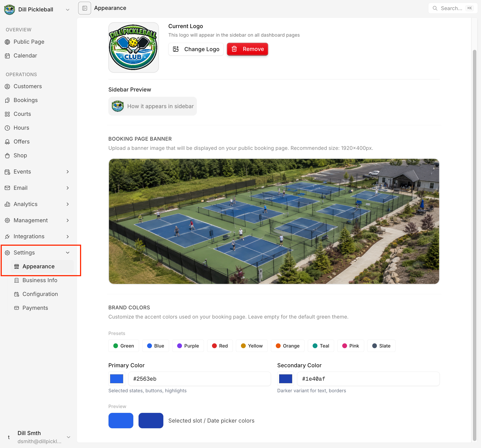Expand the Management submenu chevron
The height and width of the screenshot is (448, 481).
coord(68,220)
